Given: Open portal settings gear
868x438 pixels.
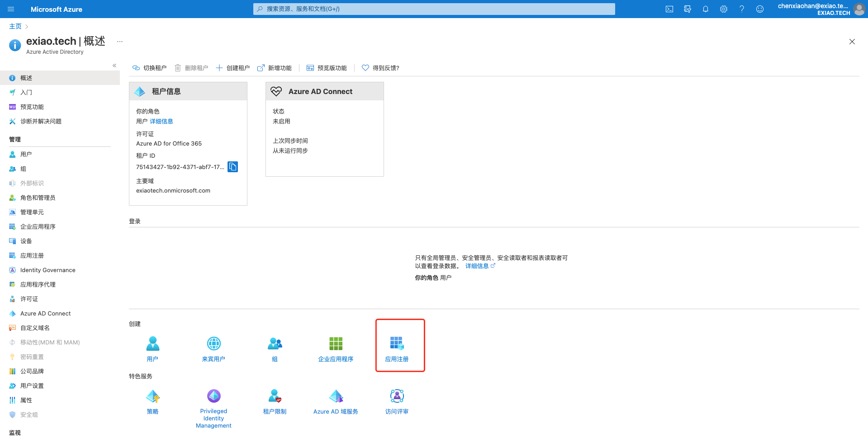Looking at the screenshot, I should pyautogui.click(x=724, y=9).
